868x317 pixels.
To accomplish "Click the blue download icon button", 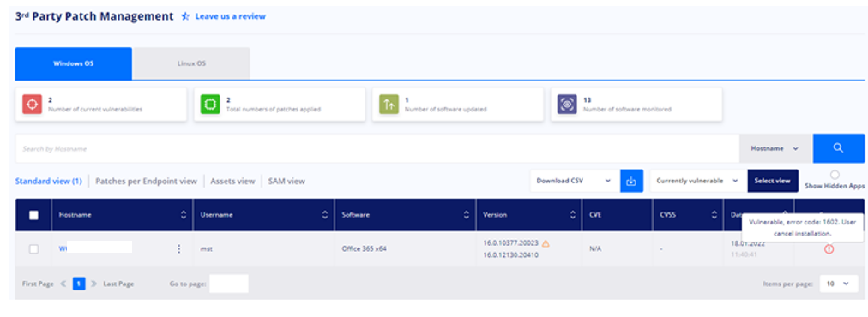I will pyautogui.click(x=631, y=181).
